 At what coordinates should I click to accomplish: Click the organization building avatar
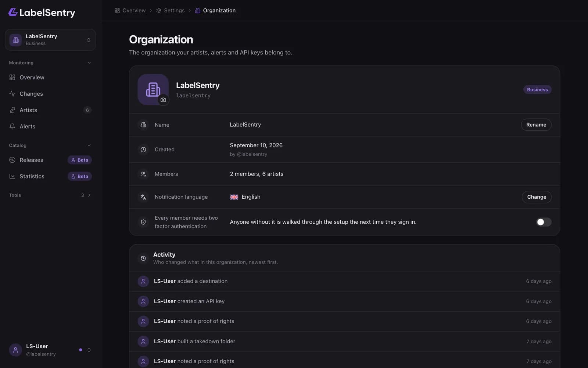[x=153, y=89]
